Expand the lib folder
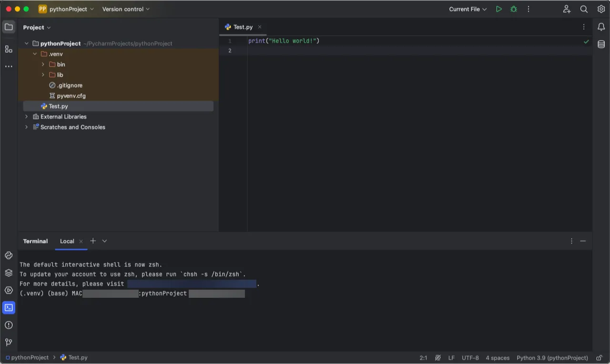 coord(43,75)
